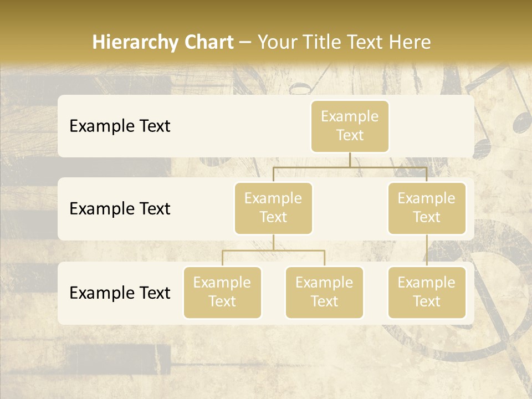The width and height of the screenshot is (532, 399).
Task: Click the first row's Example Text label
Action: (x=120, y=126)
